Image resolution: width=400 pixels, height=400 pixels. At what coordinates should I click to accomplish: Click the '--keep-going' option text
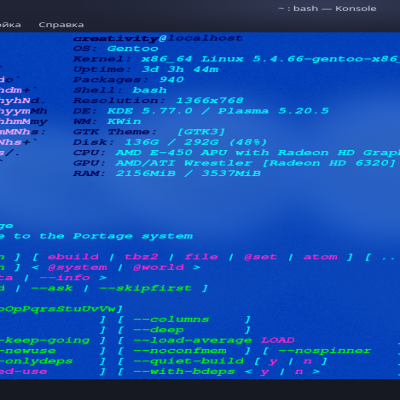[45, 340]
